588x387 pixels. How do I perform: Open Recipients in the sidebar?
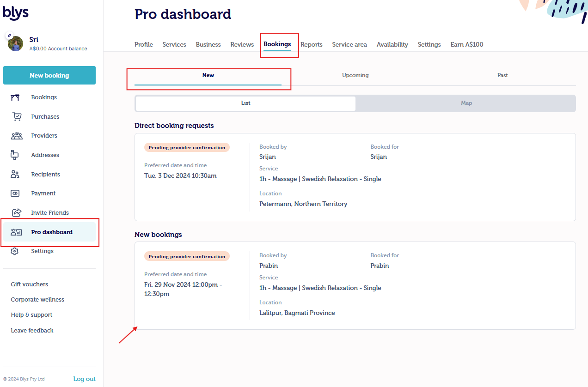click(x=46, y=175)
